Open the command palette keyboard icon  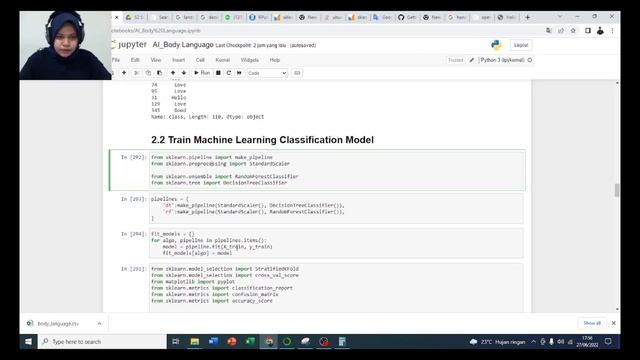[x=297, y=73]
